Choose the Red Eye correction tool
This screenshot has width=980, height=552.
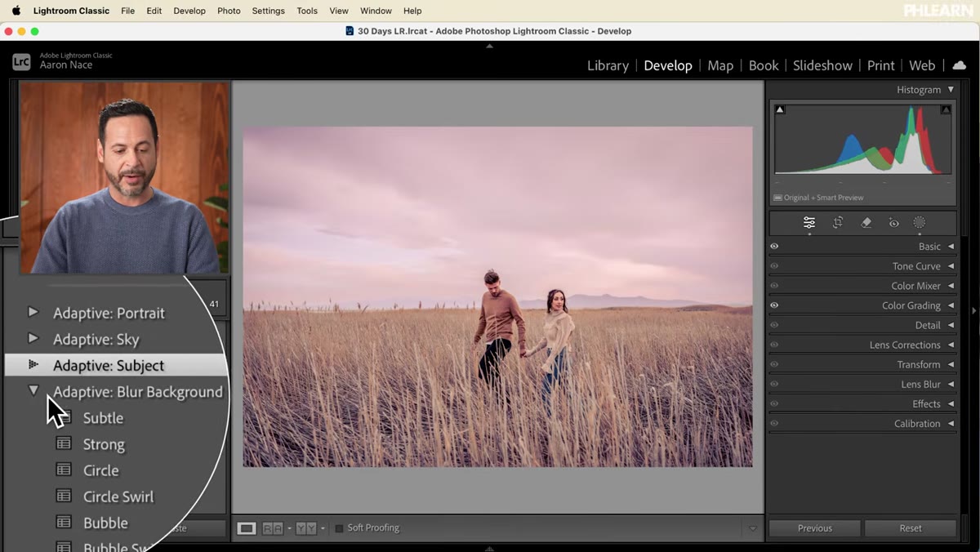[894, 223]
